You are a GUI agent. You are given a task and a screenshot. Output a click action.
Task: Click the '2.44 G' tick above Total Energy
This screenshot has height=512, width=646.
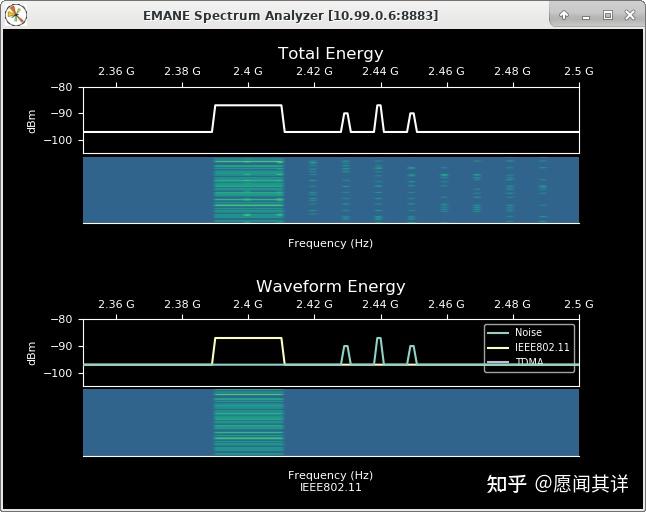(380, 71)
